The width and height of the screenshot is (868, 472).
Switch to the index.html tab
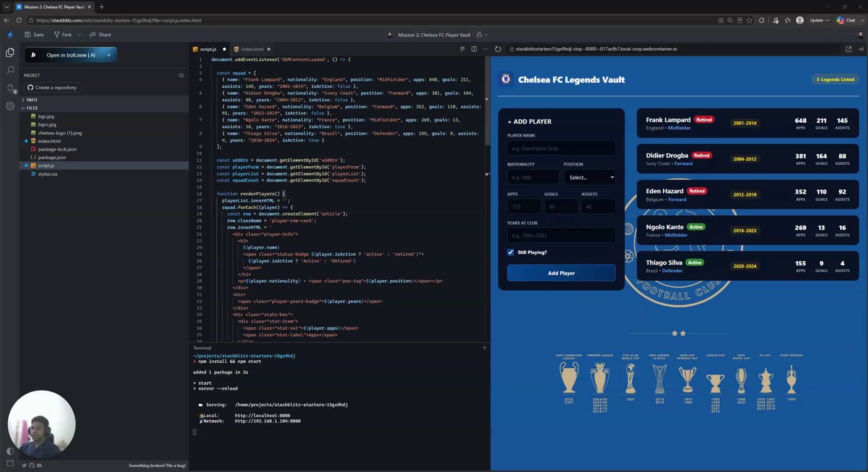252,49
